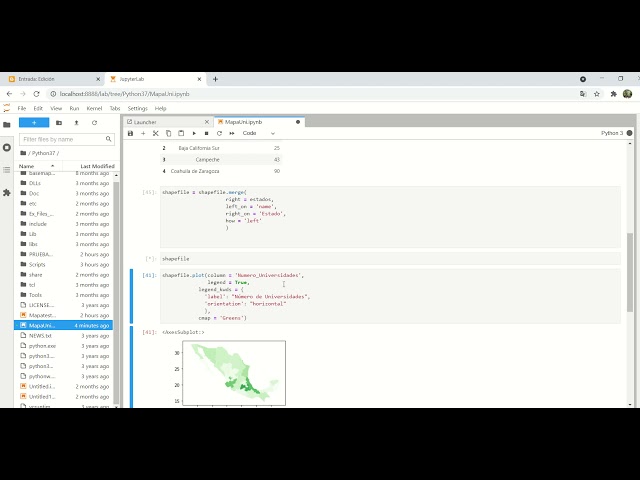Click the notebook vertical scrollbar
This screenshot has height=480, width=640.
click(x=630, y=272)
